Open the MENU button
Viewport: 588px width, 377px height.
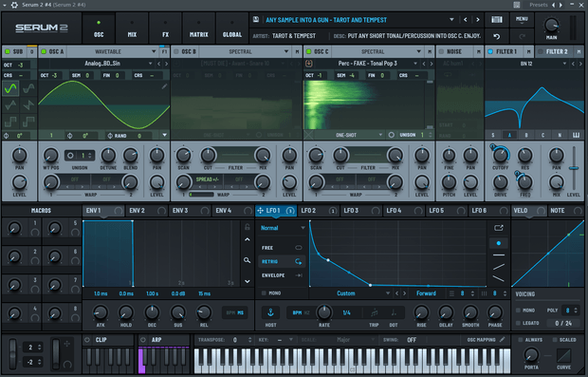[522, 20]
